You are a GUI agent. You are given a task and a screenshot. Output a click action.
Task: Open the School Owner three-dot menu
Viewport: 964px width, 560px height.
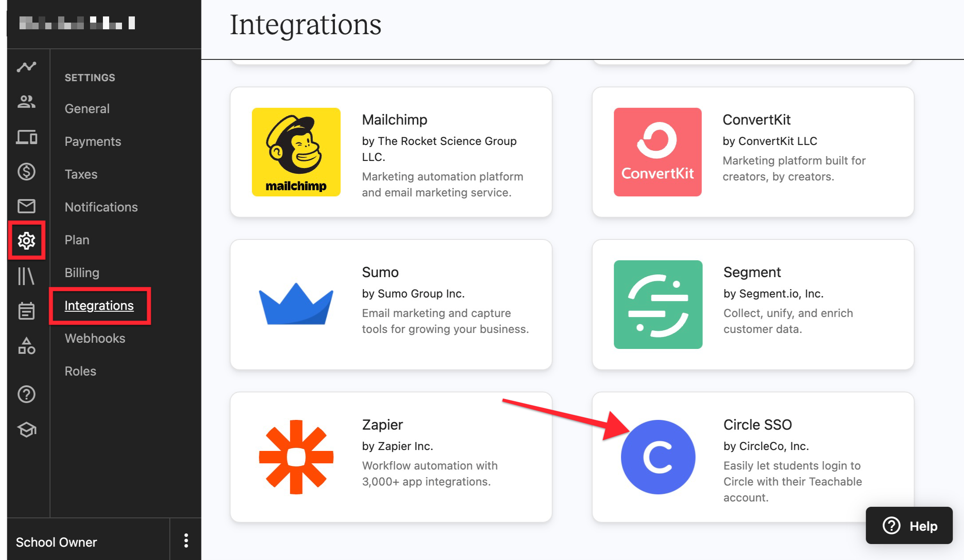186,540
